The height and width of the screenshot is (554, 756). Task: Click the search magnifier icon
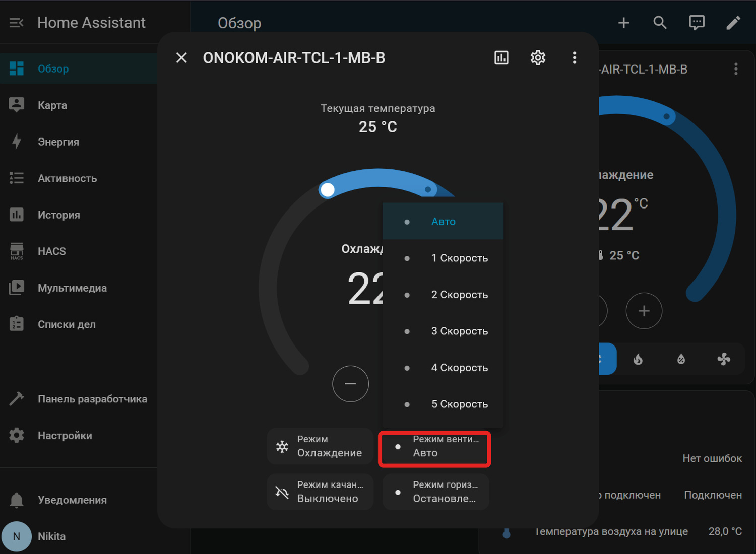tap(660, 23)
